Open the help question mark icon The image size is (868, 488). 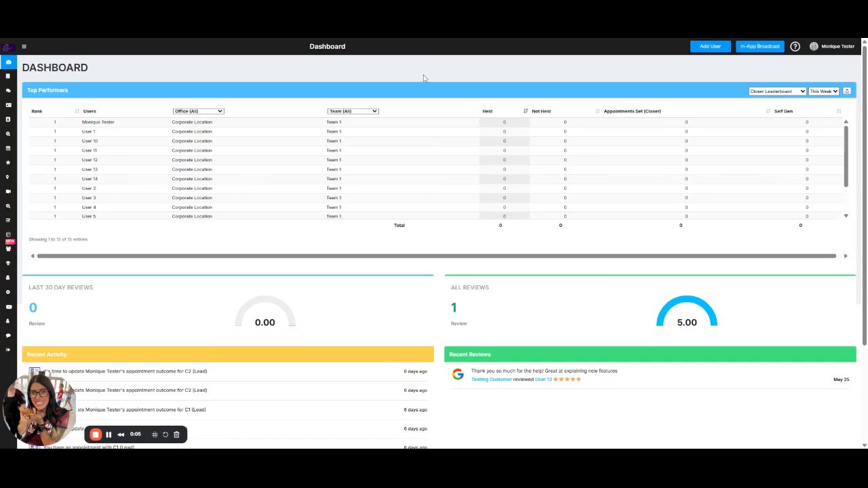(795, 47)
